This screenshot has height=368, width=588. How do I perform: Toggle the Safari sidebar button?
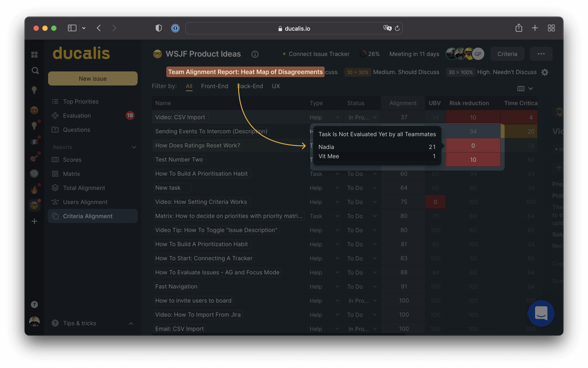coord(72,28)
